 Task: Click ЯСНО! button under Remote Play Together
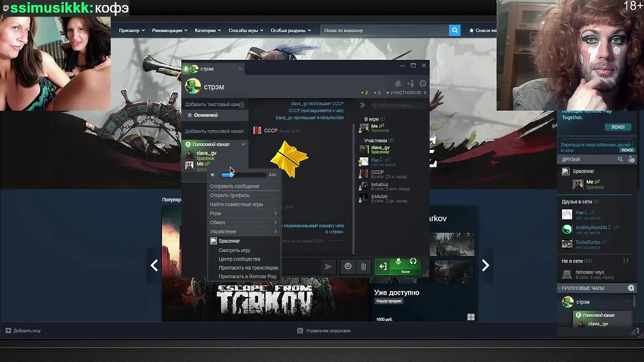pyautogui.click(x=618, y=127)
